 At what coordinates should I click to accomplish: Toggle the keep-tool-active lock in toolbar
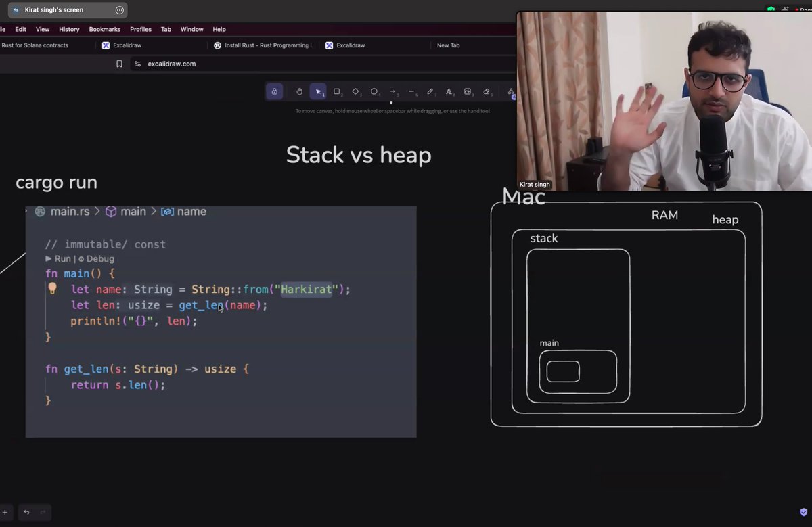coord(274,91)
